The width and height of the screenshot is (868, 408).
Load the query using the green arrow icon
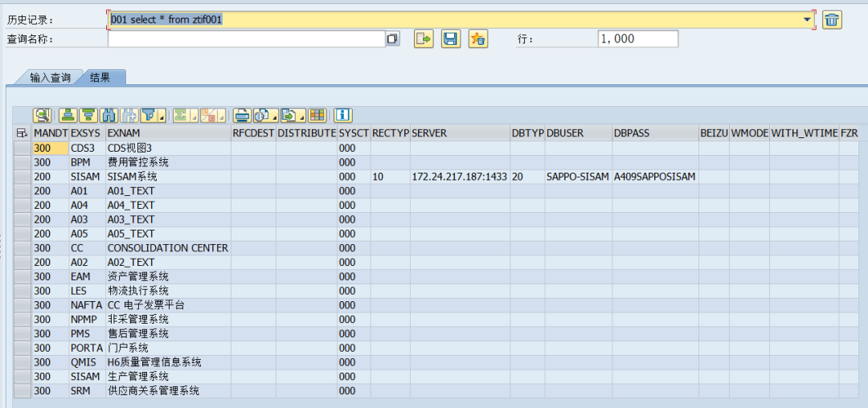tap(424, 39)
